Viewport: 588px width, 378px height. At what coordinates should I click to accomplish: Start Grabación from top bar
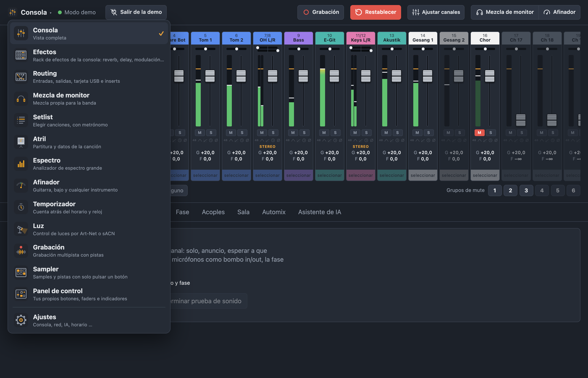click(x=321, y=12)
